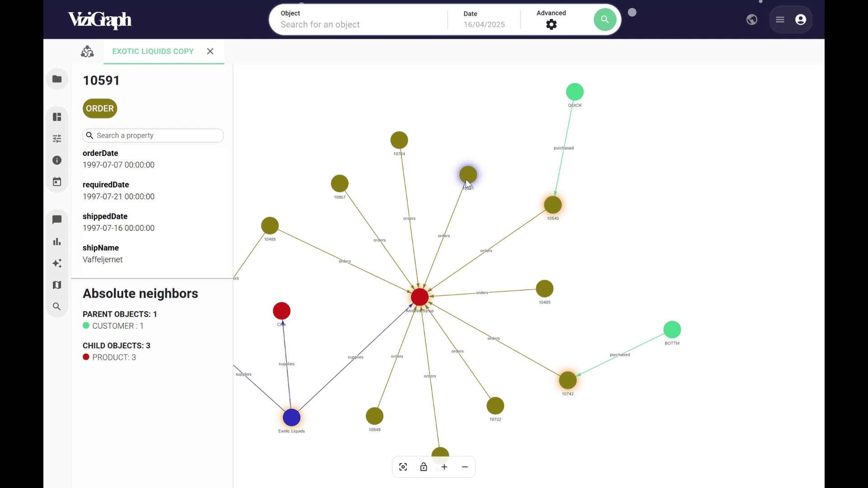Screen dimensions: 868x488
Task: Click the Search a property field
Action: (x=158, y=136)
